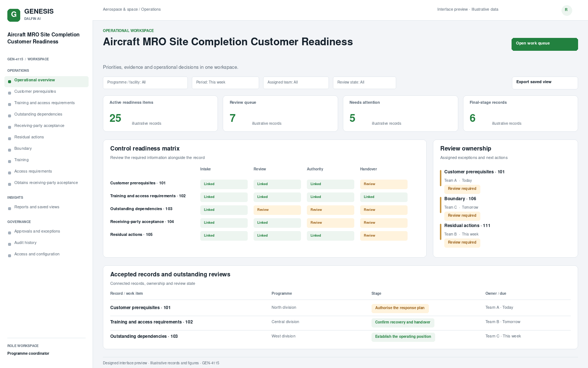588x368 pixels.
Task: Click Team C · This week owner cell
Action: (x=503, y=336)
